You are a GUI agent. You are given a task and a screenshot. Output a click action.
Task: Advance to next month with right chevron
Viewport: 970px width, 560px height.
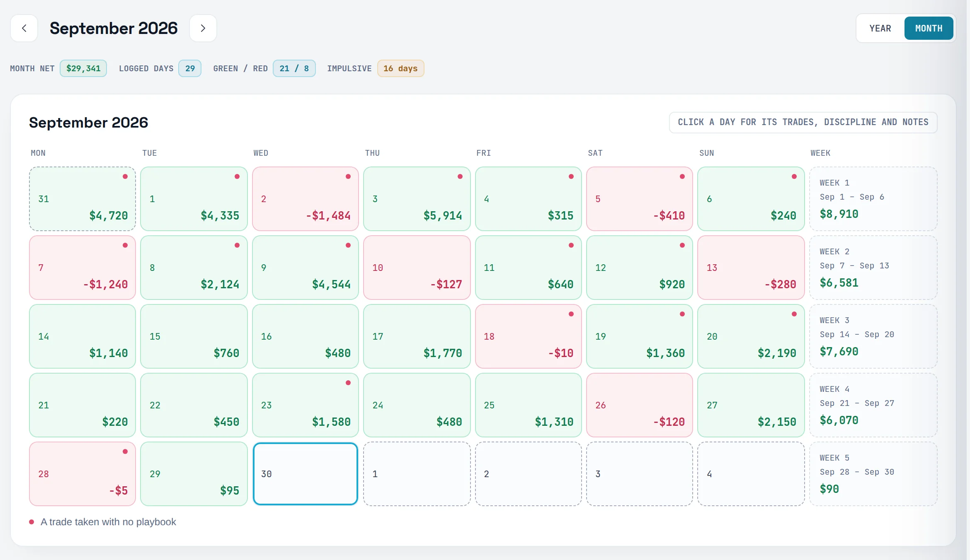click(203, 28)
